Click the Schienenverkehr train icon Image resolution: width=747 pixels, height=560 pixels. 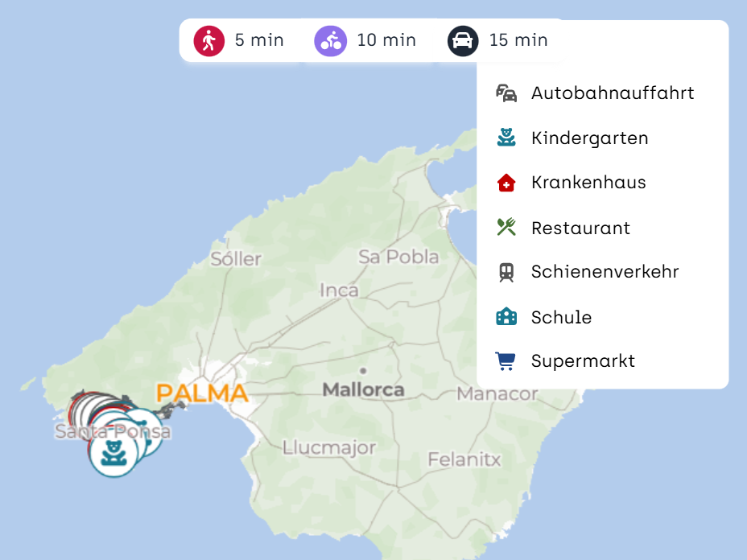pos(506,272)
